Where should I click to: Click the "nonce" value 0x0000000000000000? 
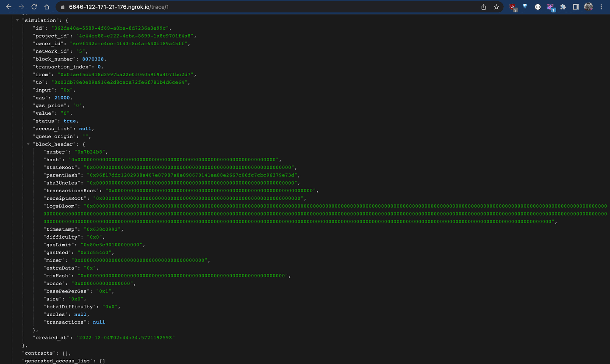pos(102,284)
